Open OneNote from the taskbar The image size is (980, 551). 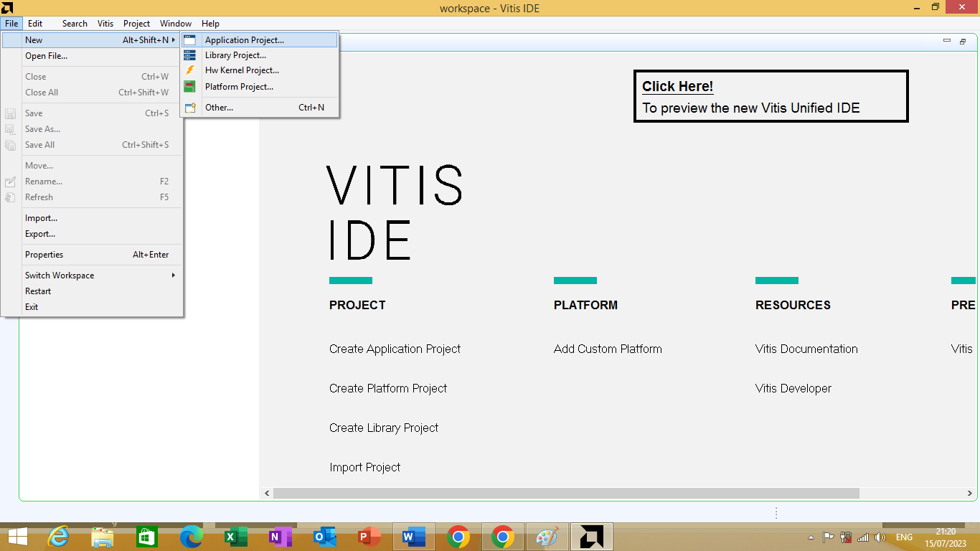[x=281, y=537]
